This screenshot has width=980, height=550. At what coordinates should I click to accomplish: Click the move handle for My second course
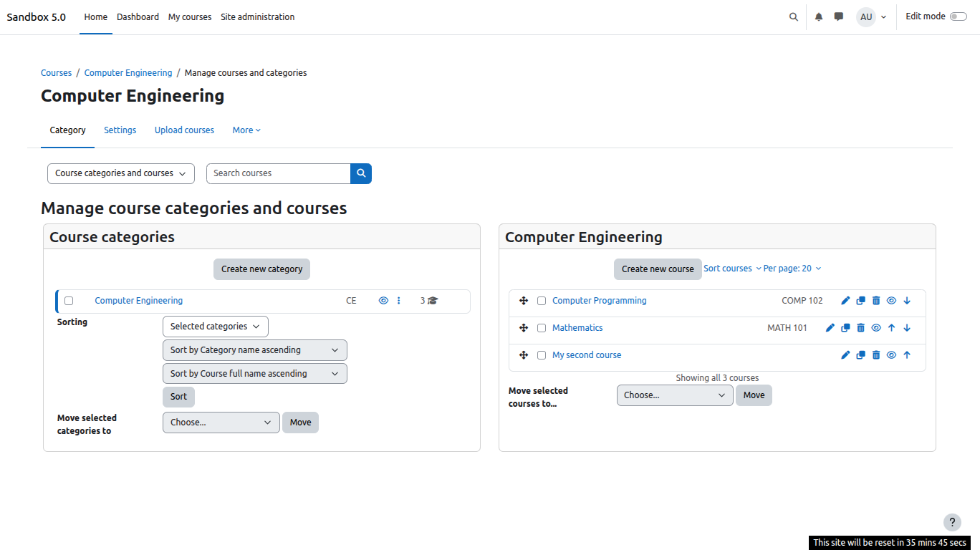coord(524,354)
